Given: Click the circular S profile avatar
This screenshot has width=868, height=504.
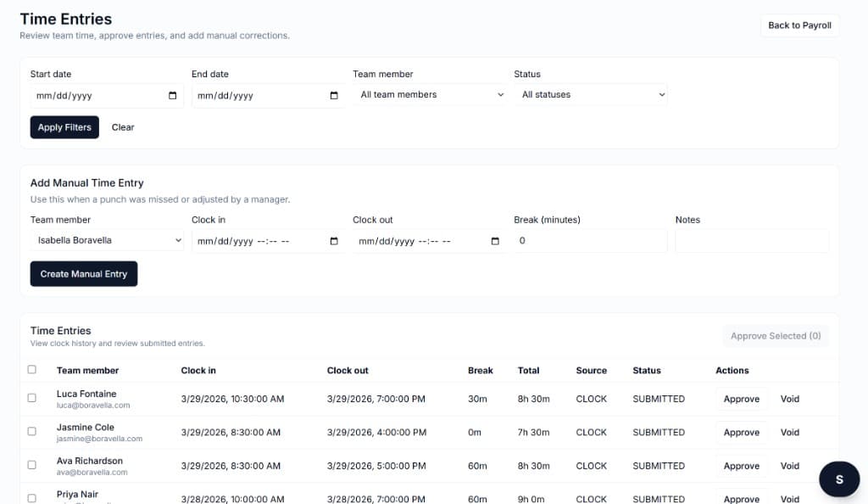Looking at the screenshot, I should 838,479.
